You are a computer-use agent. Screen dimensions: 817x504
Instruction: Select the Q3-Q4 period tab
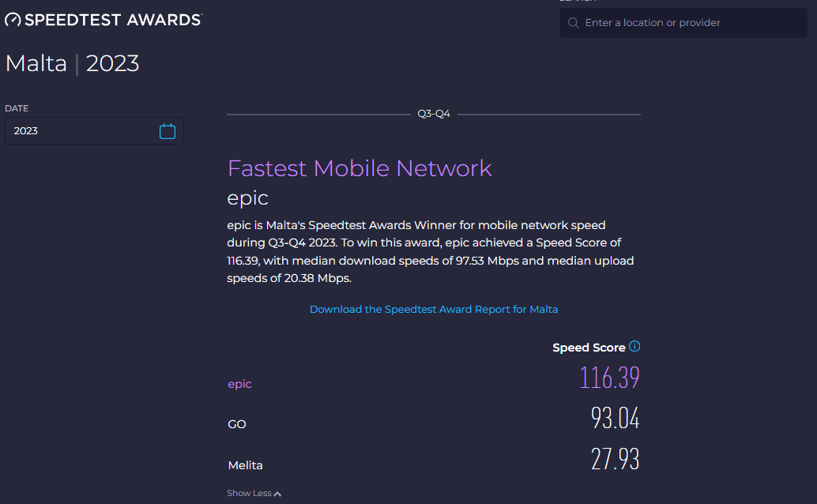coord(434,113)
